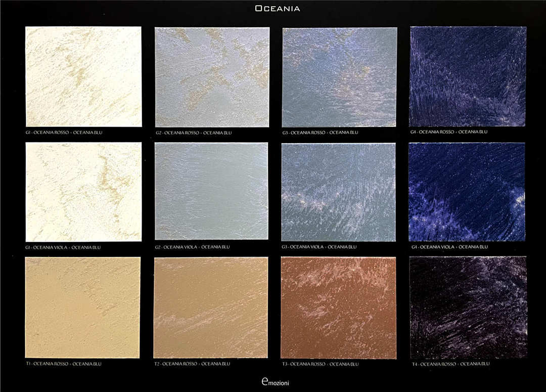Click the 'OCEANIA' title heading
546x392 pixels.
(x=277, y=9)
